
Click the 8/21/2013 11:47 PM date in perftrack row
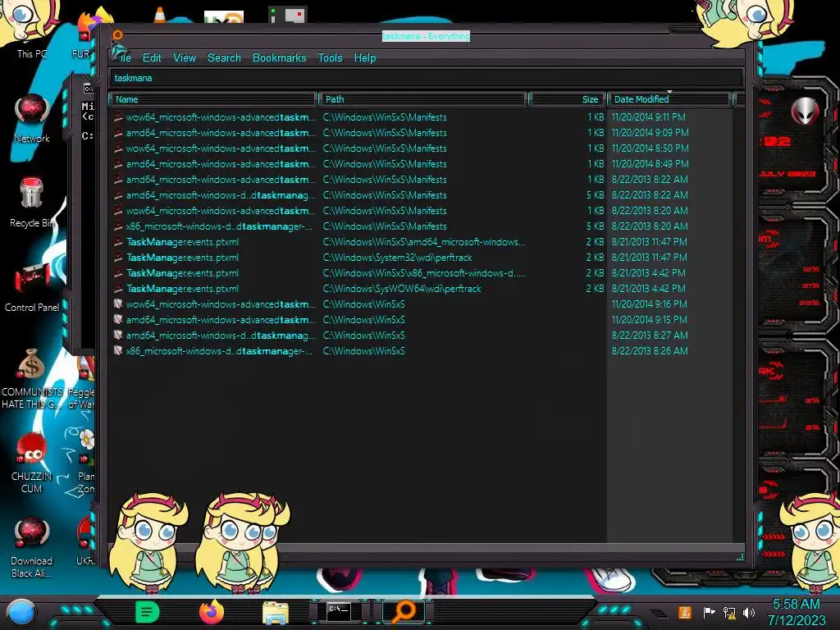click(x=650, y=258)
